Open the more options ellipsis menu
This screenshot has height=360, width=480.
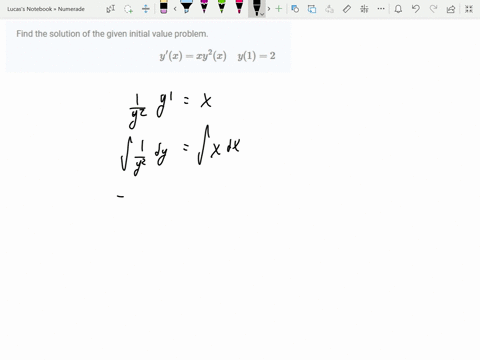[x=381, y=9]
